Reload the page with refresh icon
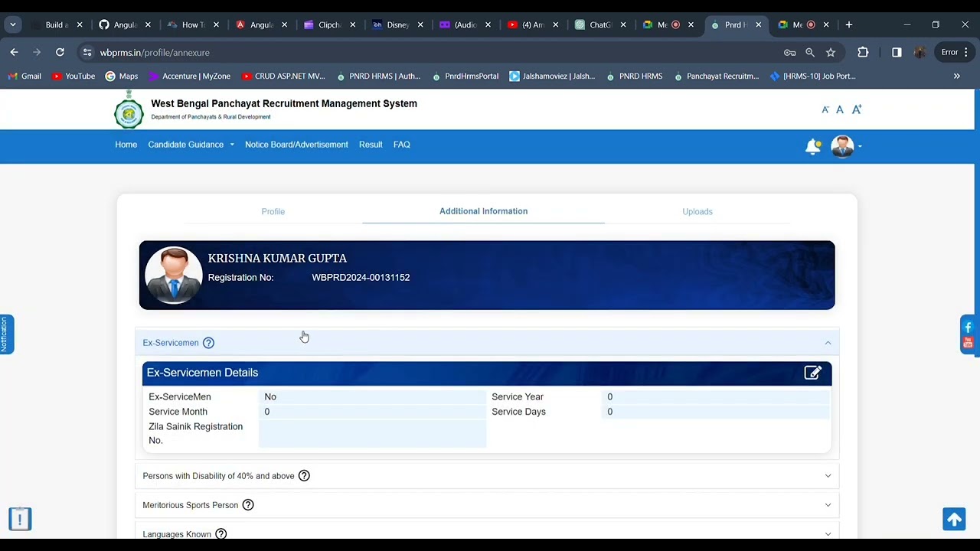Screen dimensions: 980x551 click(60, 52)
